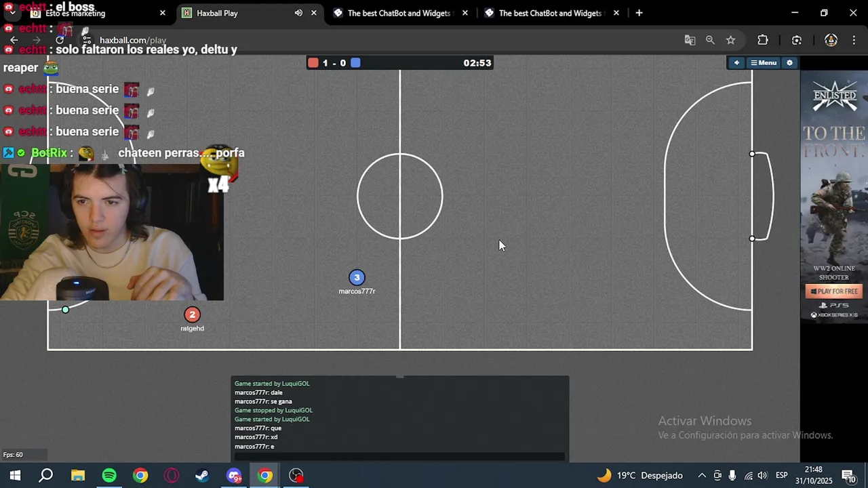Close the Esto es marketing tab

162,13
